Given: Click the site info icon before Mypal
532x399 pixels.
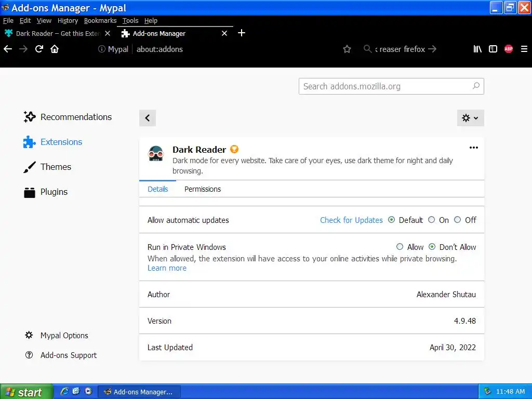Looking at the screenshot, I should 101,49.
